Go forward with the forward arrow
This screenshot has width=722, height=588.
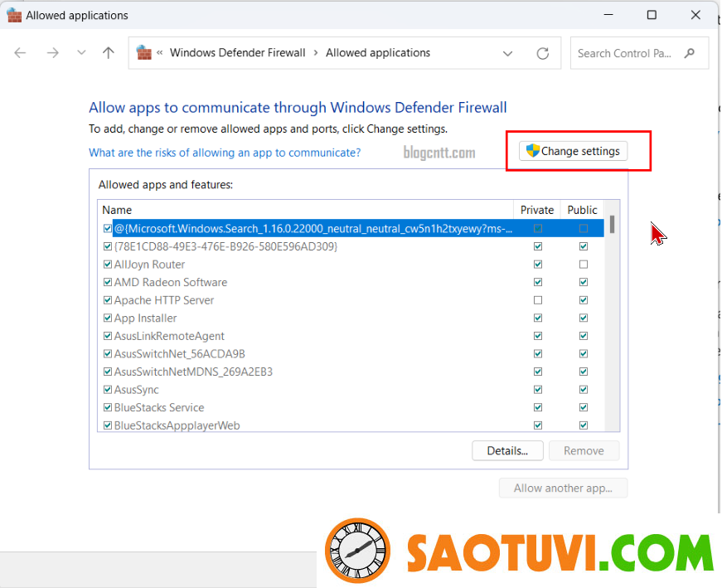click(52, 53)
